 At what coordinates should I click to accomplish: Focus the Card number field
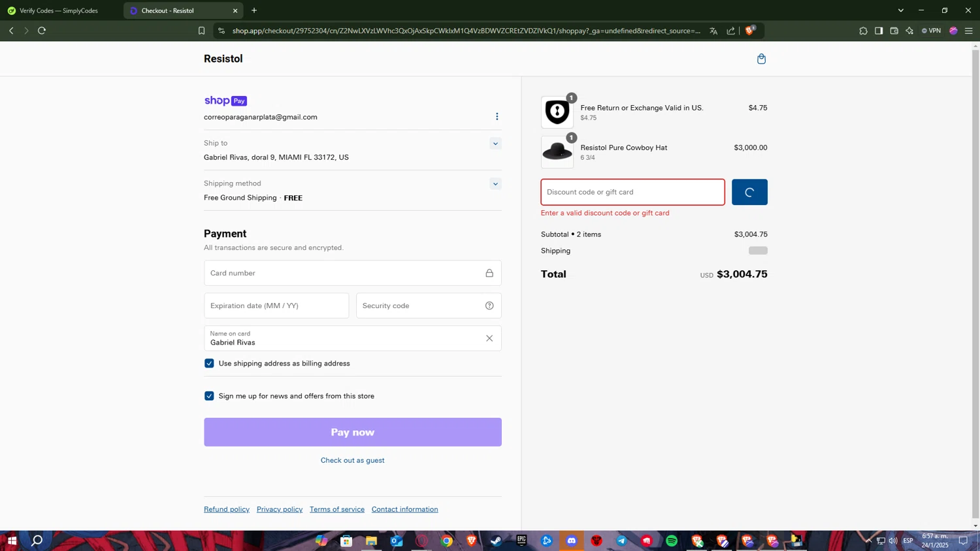pos(353,273)
